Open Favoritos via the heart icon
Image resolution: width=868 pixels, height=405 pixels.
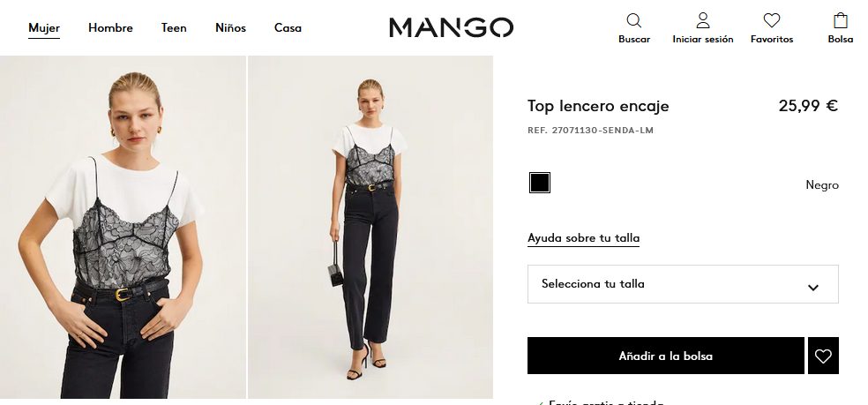(x=772, y=20)
